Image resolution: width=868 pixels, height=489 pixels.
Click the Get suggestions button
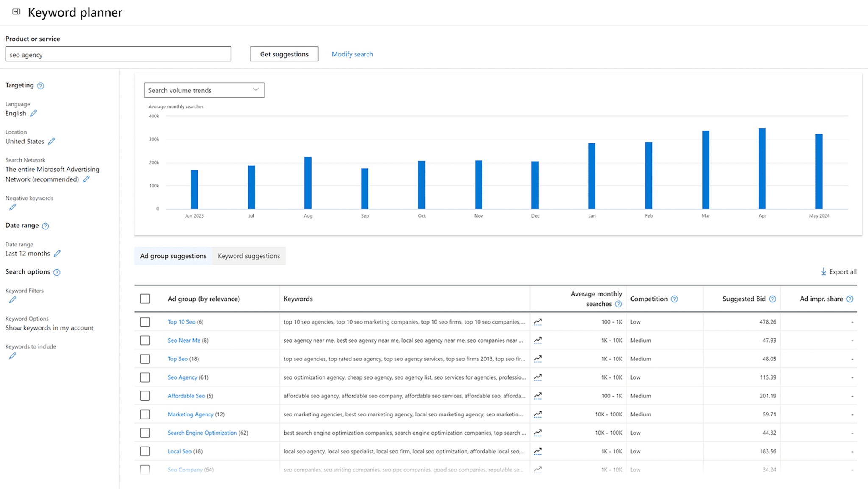tap(284, 54)
